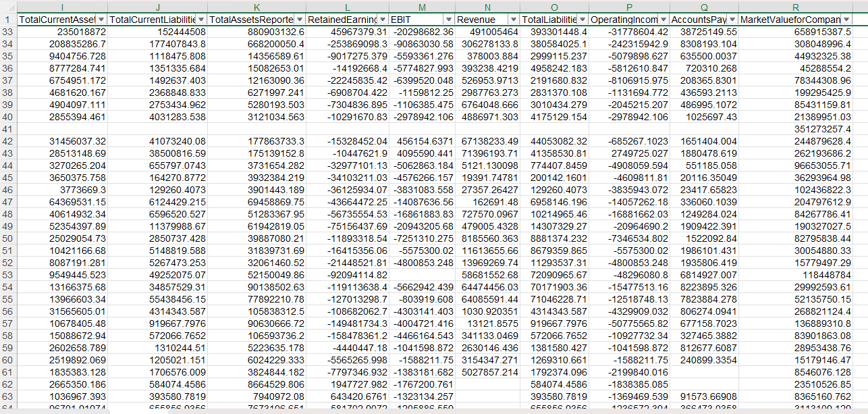Select cell containing 1310244.51

coord(157,348)
